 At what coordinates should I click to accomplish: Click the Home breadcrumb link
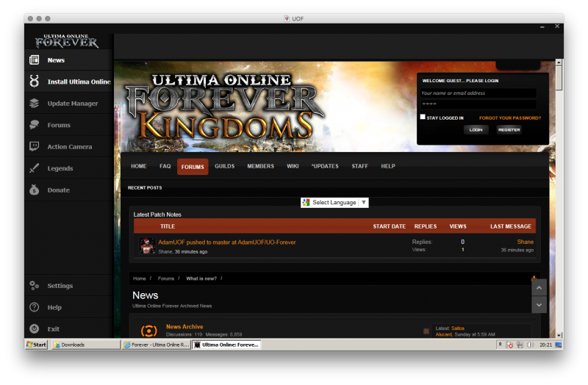coord(139,278)
